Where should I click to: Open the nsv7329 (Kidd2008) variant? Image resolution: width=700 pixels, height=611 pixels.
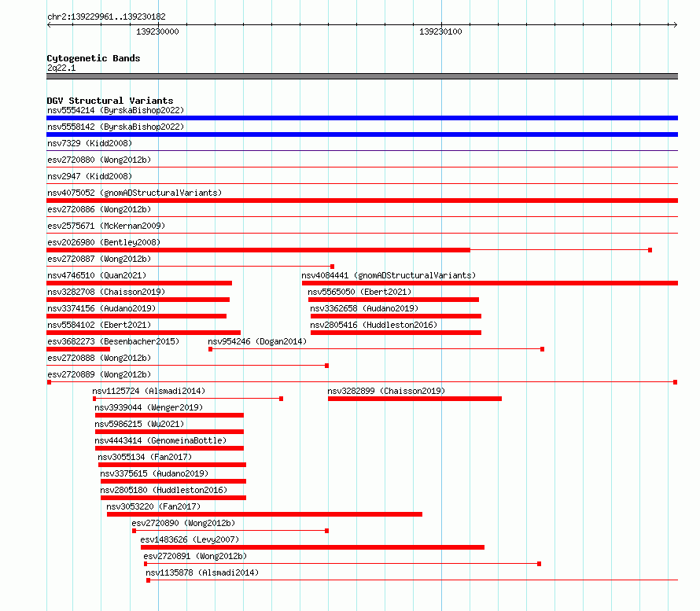pos(90,143)
